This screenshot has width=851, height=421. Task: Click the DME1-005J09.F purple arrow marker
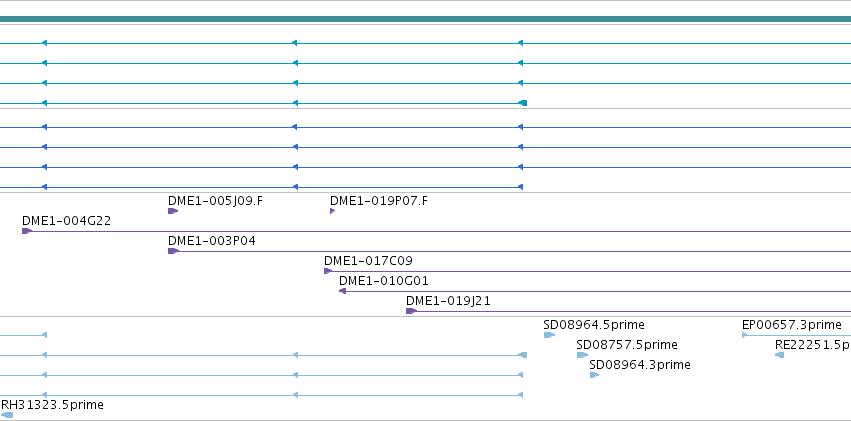[x=173, y=211]
